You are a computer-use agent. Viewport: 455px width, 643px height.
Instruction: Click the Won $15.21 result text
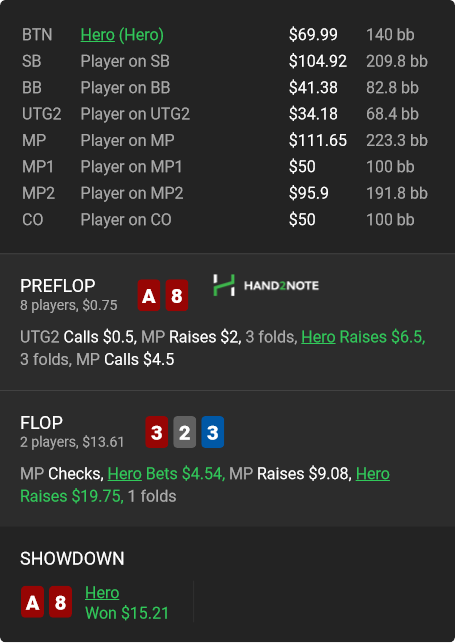127,613
